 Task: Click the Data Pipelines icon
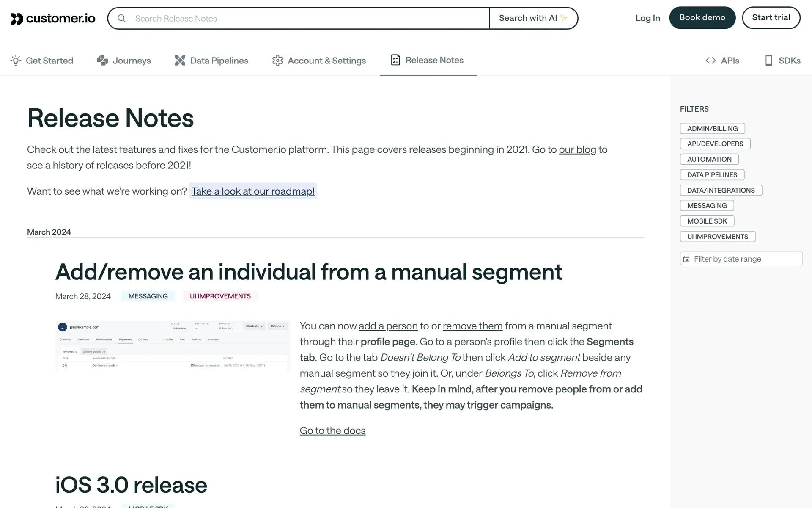pyautogui.click(x=180, y=61)
